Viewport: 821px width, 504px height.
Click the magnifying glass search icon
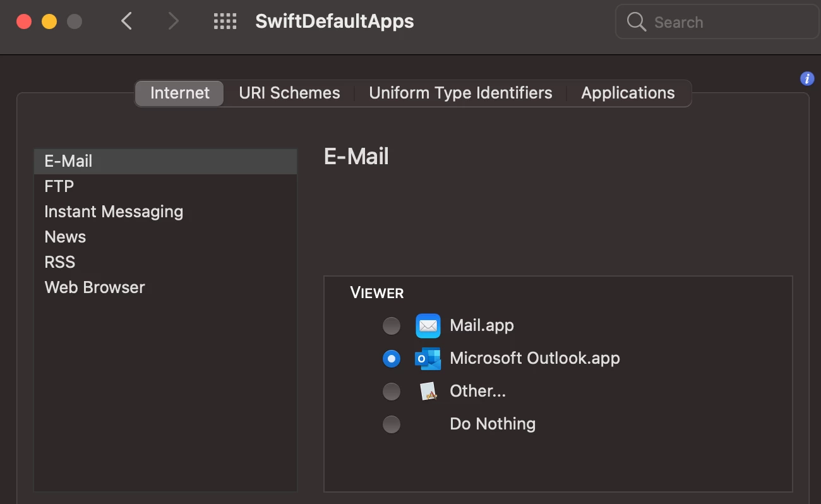[637, 22]
